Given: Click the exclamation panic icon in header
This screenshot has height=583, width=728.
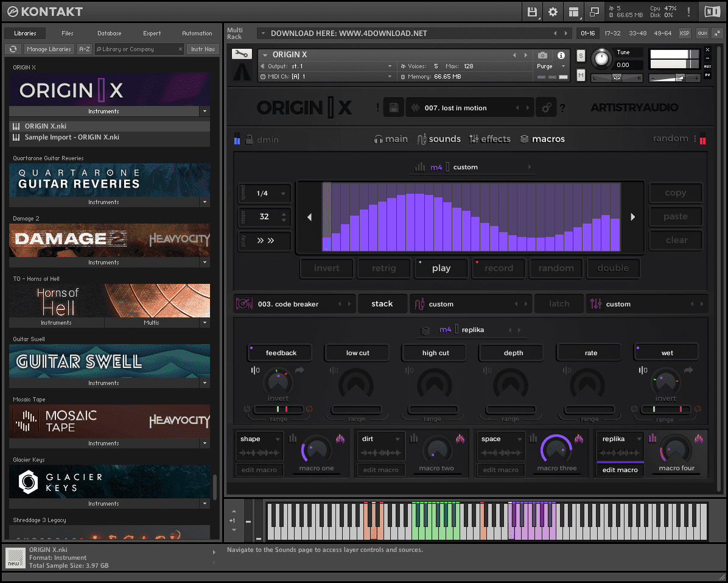Looking at the screenshot, I should point(688,12).
